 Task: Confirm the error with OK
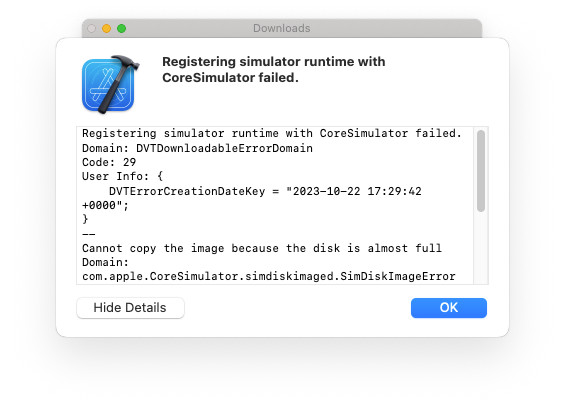point(449,308)
